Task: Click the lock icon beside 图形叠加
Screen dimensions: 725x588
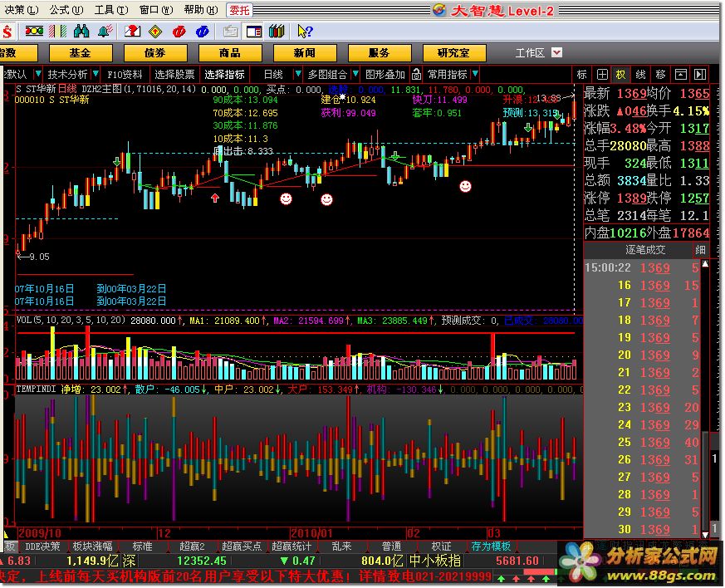Action: click(416, 74)
